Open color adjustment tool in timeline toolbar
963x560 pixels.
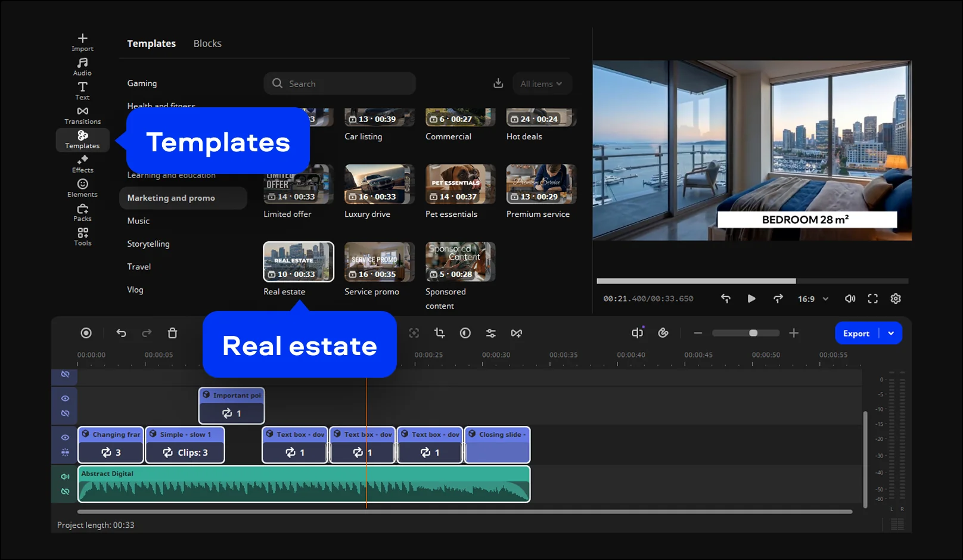point(465,333)
